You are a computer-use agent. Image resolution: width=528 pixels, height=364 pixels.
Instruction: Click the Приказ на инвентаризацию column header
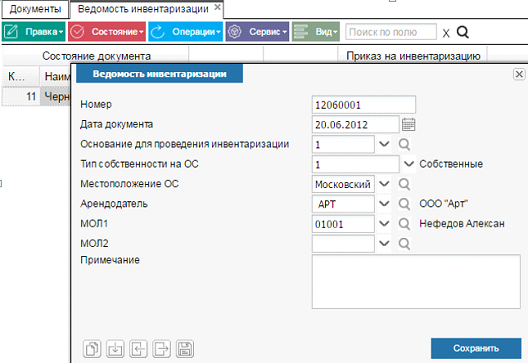413,56
